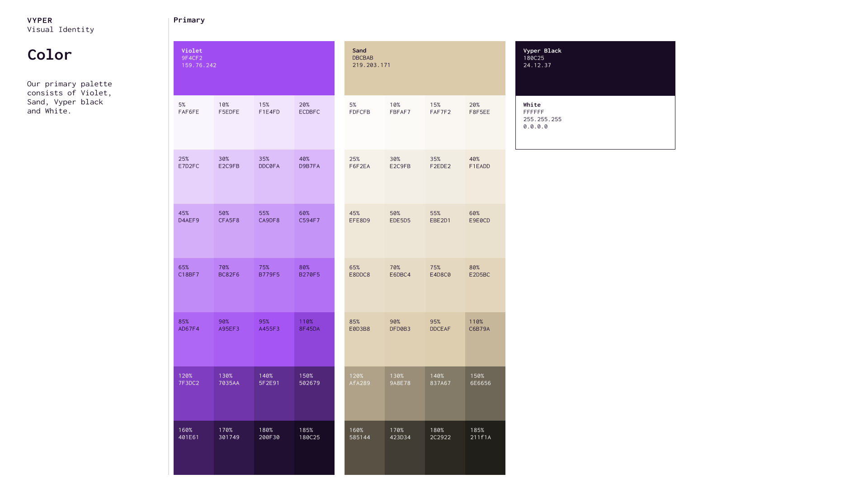This screenshot has height=488, width=868.
Task: Click the primary palette description paragraph
Action: (x=70, y=97)
